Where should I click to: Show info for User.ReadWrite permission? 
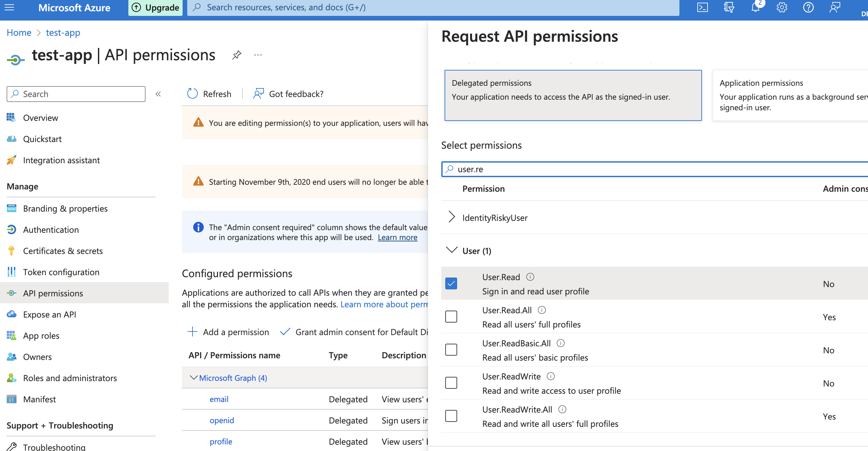tap(550, 376)
